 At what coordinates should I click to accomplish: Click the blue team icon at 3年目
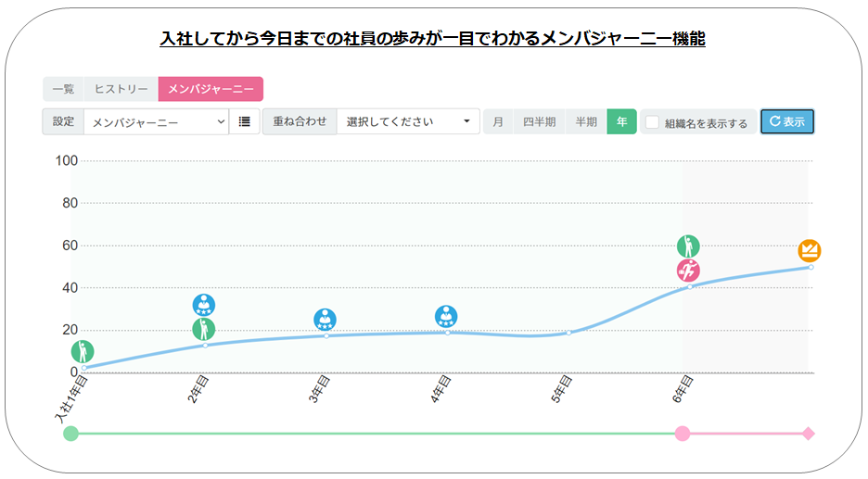325,320
